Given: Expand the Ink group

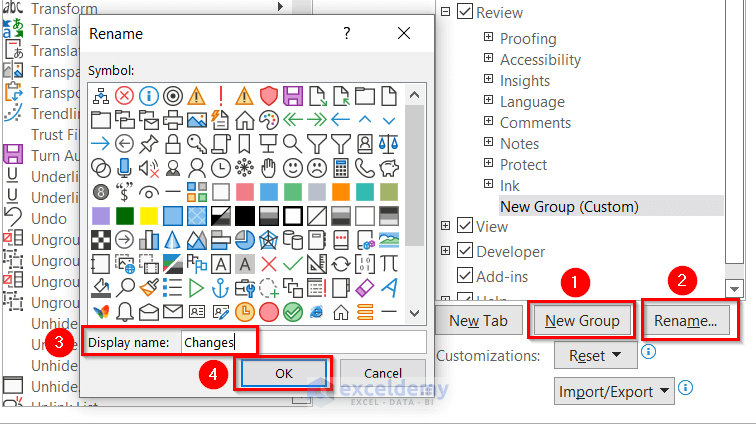Looking at the screenshot, I should pos(488,184).
